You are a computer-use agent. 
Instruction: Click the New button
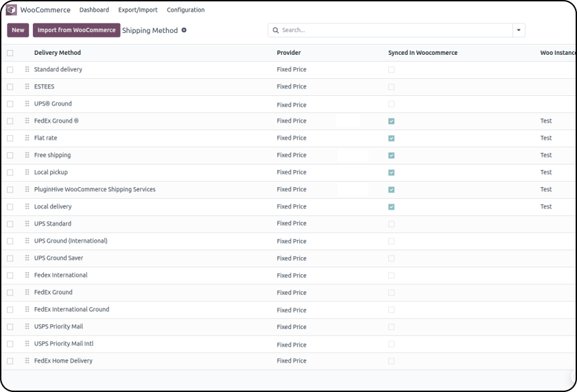point(18,30)
